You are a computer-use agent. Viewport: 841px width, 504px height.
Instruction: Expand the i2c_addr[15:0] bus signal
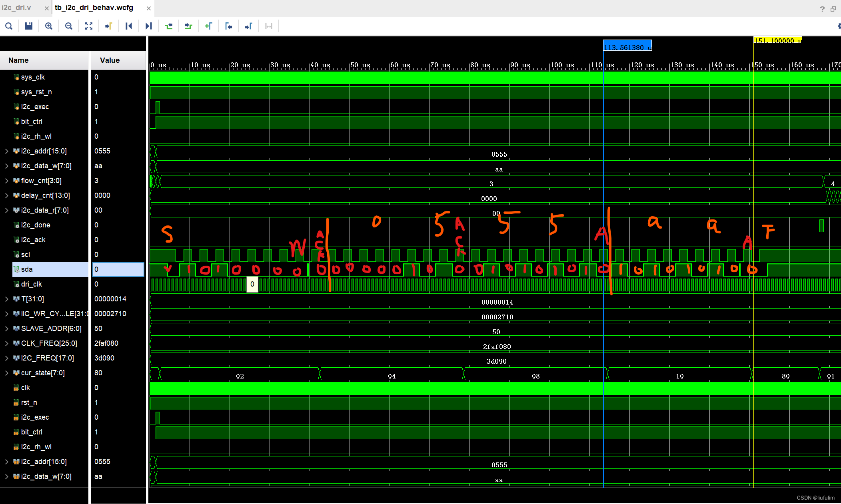tap(7, 151)
